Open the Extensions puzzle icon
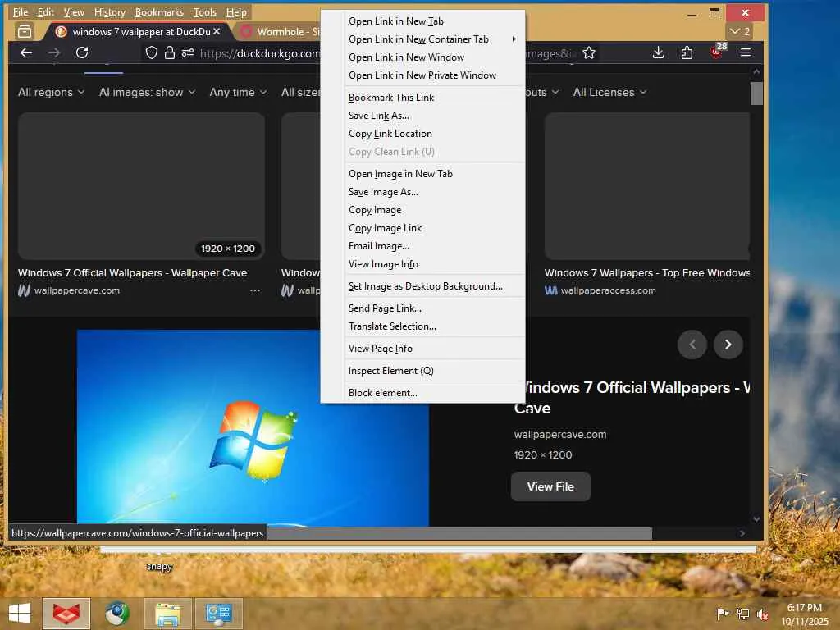Viewport: 840px width, 630px height. [687, 52]
